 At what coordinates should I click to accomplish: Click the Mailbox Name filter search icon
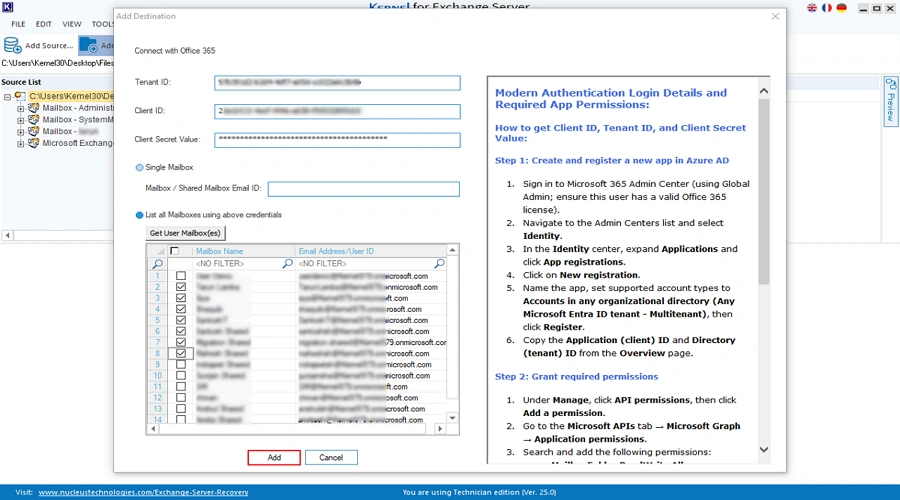pyautogui.click(x=288, y=263)
